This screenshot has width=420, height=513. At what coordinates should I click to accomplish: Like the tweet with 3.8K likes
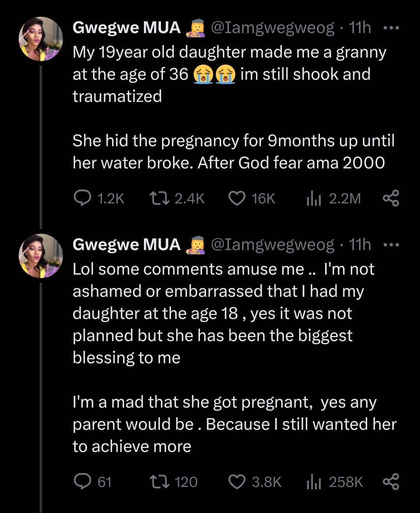coord(237,482)
